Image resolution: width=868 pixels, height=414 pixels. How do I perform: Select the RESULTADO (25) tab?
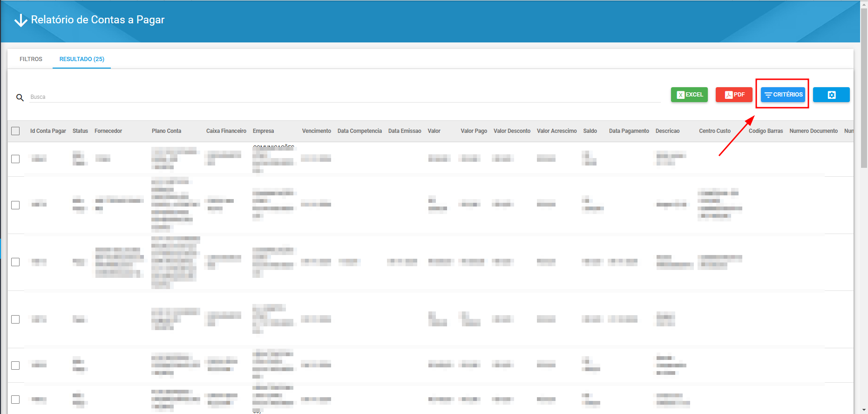82,59
